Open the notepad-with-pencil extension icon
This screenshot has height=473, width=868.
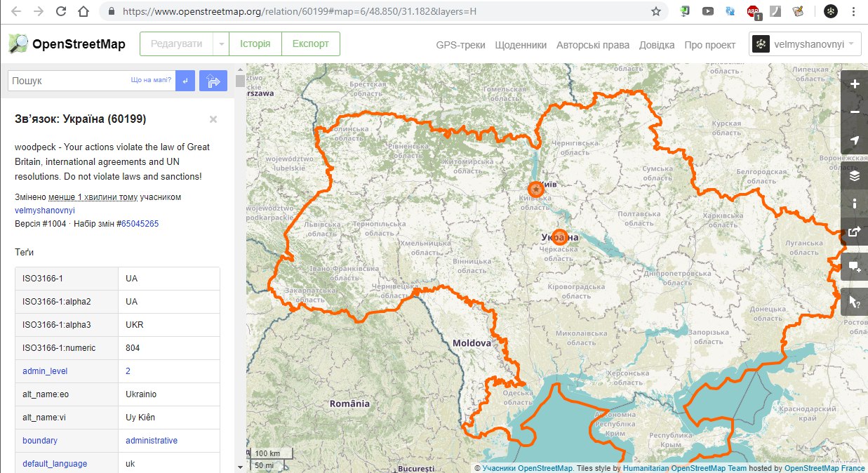coord(798,11)
